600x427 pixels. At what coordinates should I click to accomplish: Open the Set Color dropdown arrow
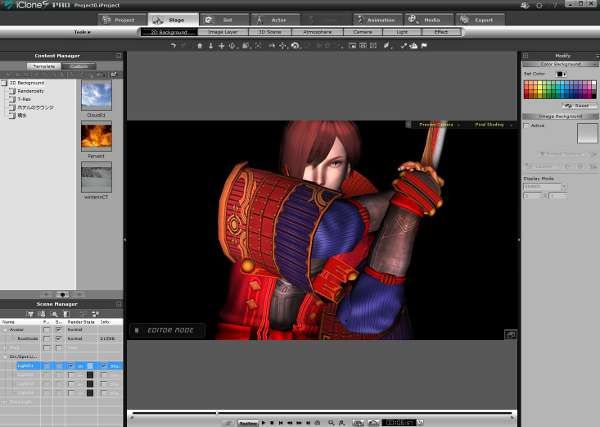565,74
